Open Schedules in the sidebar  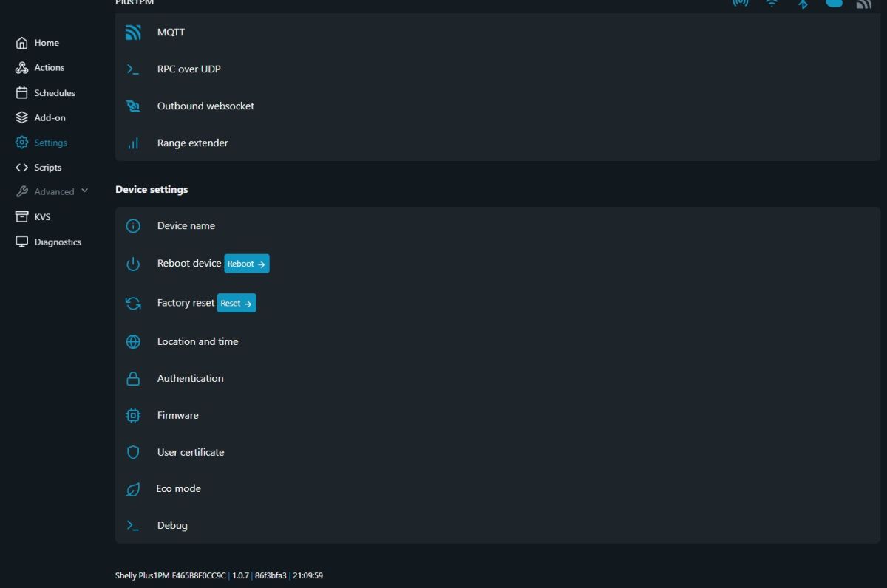[54, 93]
